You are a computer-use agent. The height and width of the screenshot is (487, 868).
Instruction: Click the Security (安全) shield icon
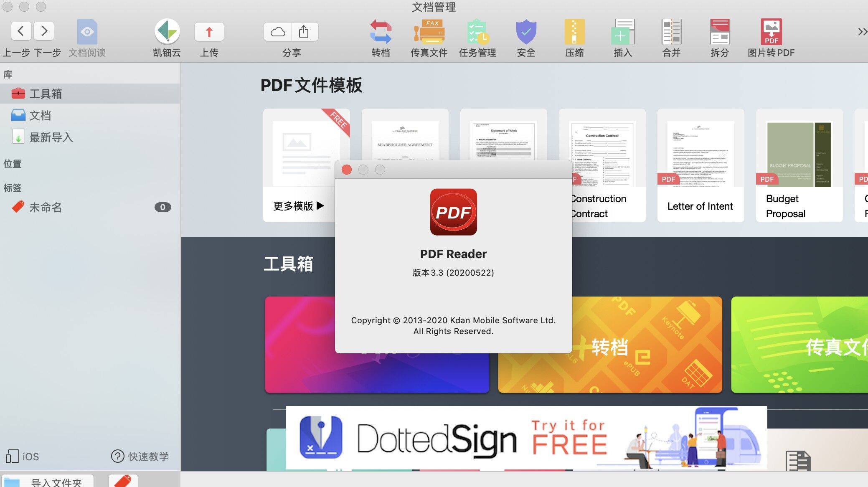coord(526,32)
